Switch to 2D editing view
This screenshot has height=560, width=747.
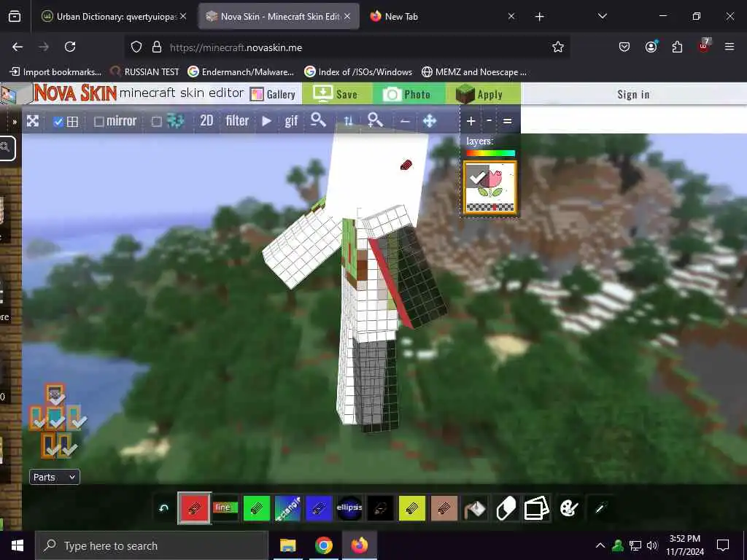206,121
